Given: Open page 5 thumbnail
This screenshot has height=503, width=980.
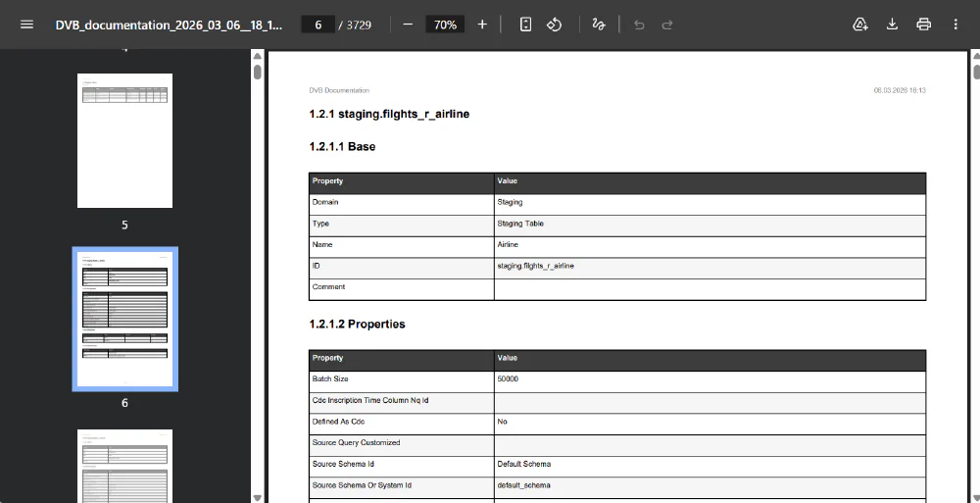Looking at the screenshot, I should (x=125, y=141).
